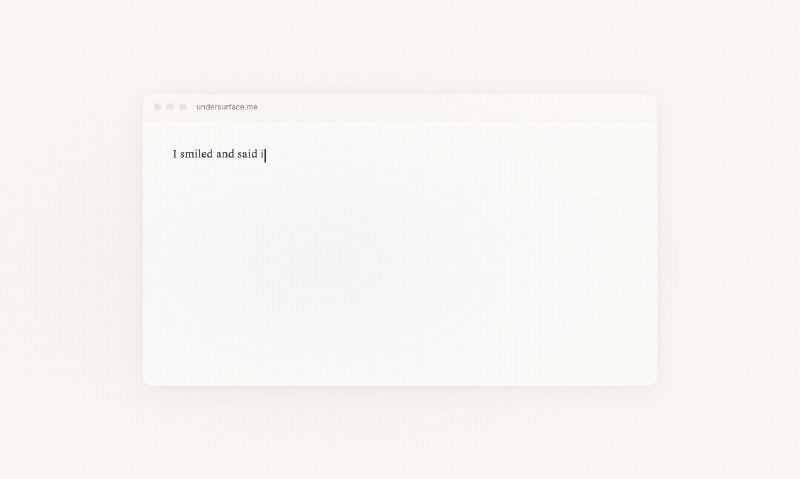
Task: Place the caret in the word "and"
Action: pos(225,154)
